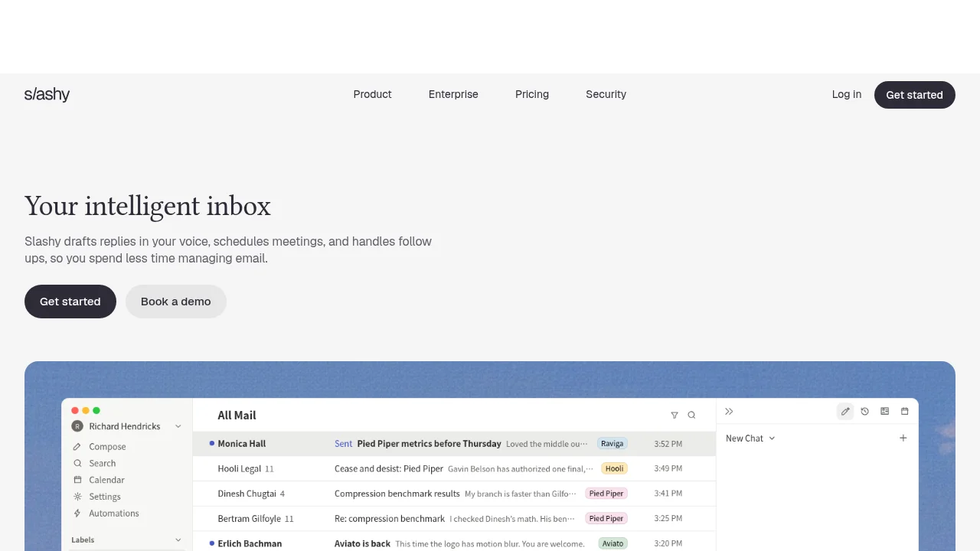Click the hero Get started button

pos(70,302)
